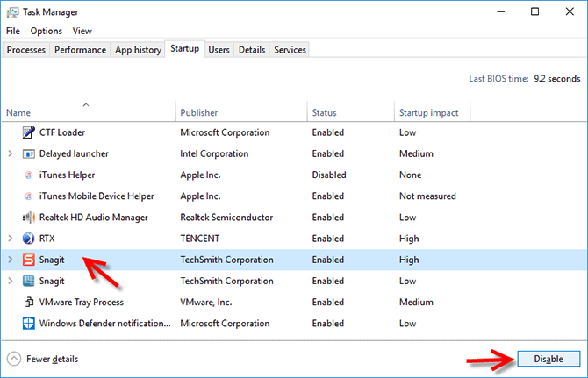Viewport: 588px width, 378px height.
Task: Click Medium impact on VMware Tray Process row
Action: pyautogui.click(x=416, y=302)
